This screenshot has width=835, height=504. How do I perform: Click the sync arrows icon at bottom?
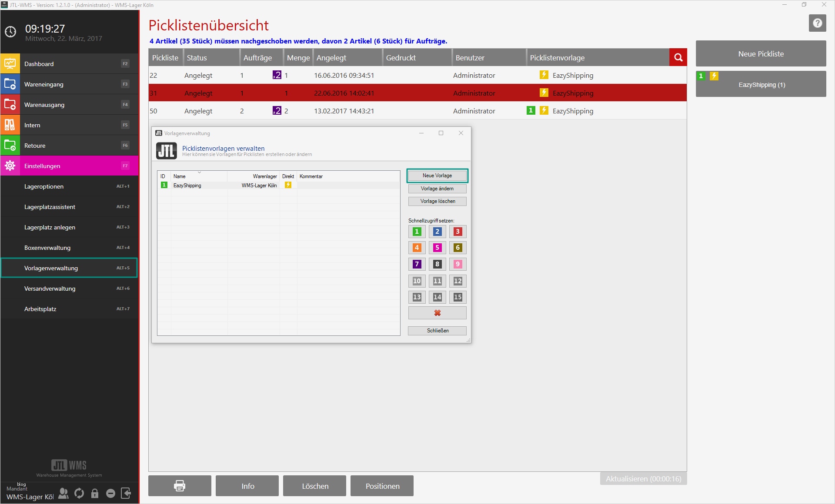(x=79, y=493)
